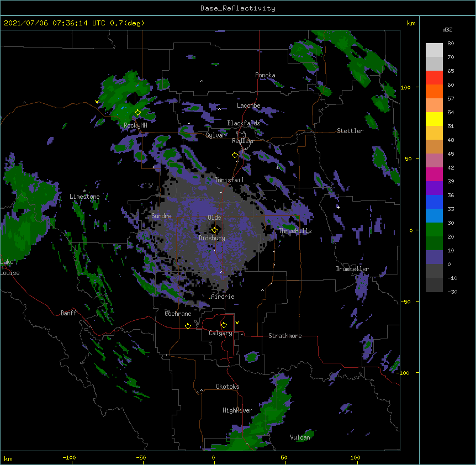The height and width of the screenshot is (465, 476).
Task: Click the yellow diamond marker below Cochrane
Action: [x=188, y=326]
